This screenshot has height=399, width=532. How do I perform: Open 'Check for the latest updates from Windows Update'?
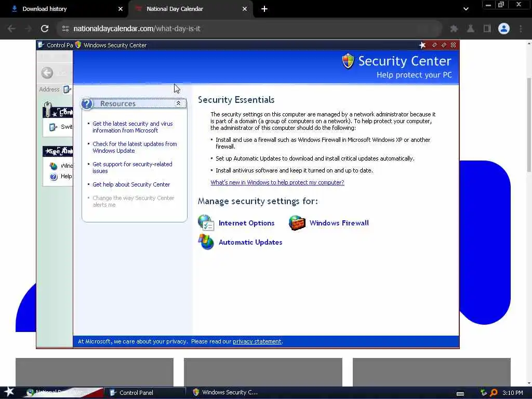[135, 147]
